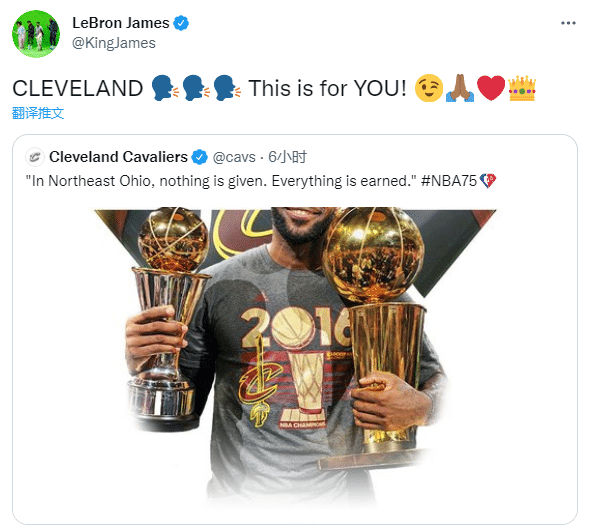Open the @cavs handle
Image resolution: width=590 pixels, height=525 pixels.
(x=234, y=157)
